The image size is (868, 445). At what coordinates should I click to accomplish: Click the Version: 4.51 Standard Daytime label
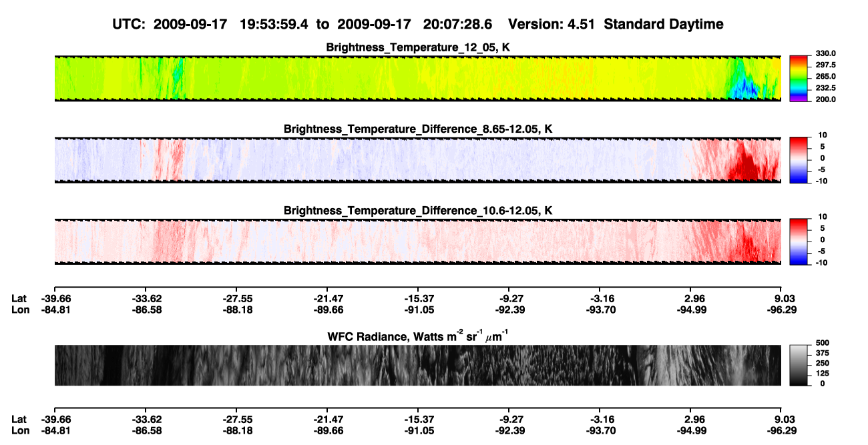[616, 24]
